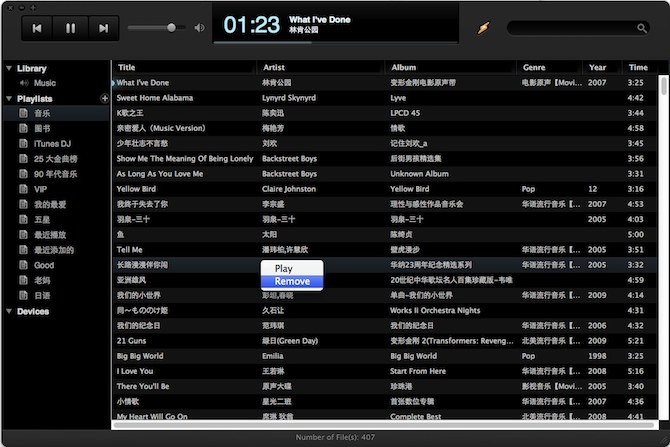
Task: Select the song Sweet Home Alabama
Action: [x=155, y=98]
